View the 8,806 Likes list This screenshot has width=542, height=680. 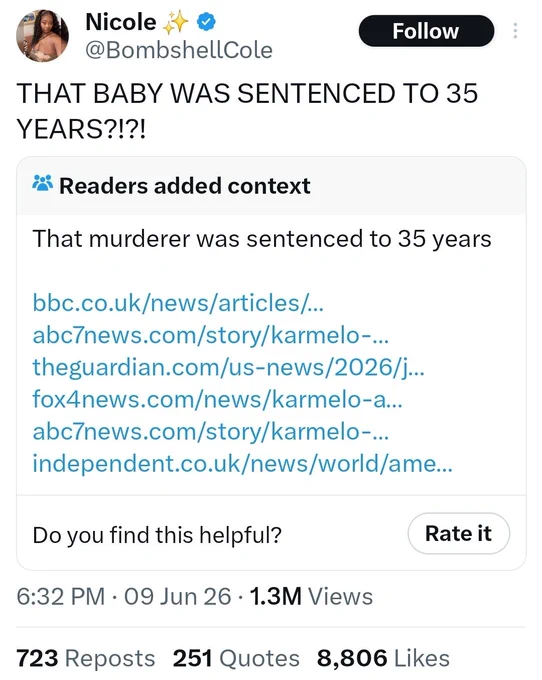tap(383, 658)
